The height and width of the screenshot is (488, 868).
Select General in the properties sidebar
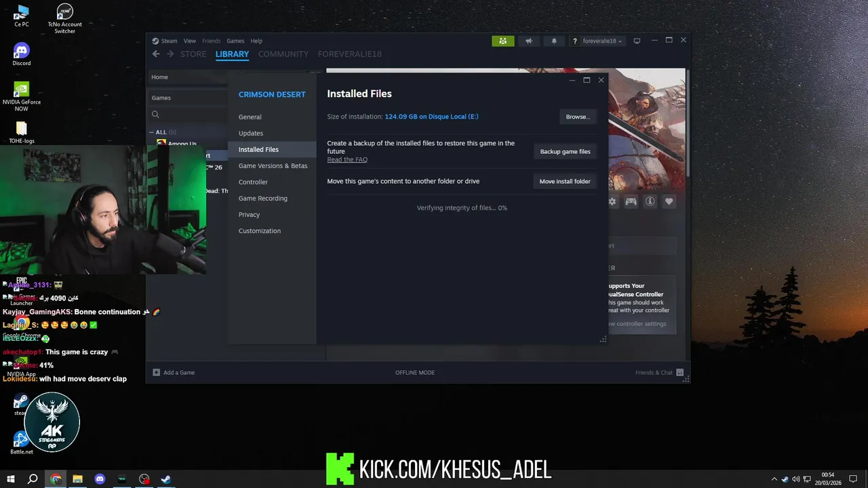(x=272, y=117)
